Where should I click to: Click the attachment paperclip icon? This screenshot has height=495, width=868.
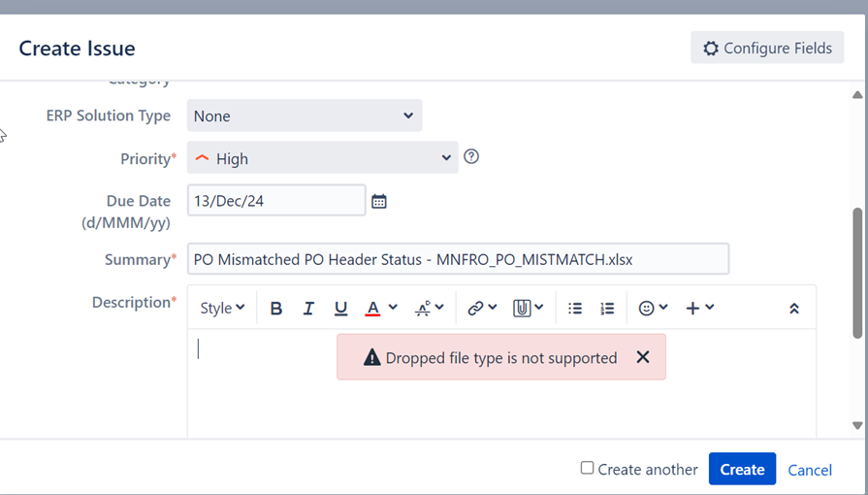(x=522, y=309)
